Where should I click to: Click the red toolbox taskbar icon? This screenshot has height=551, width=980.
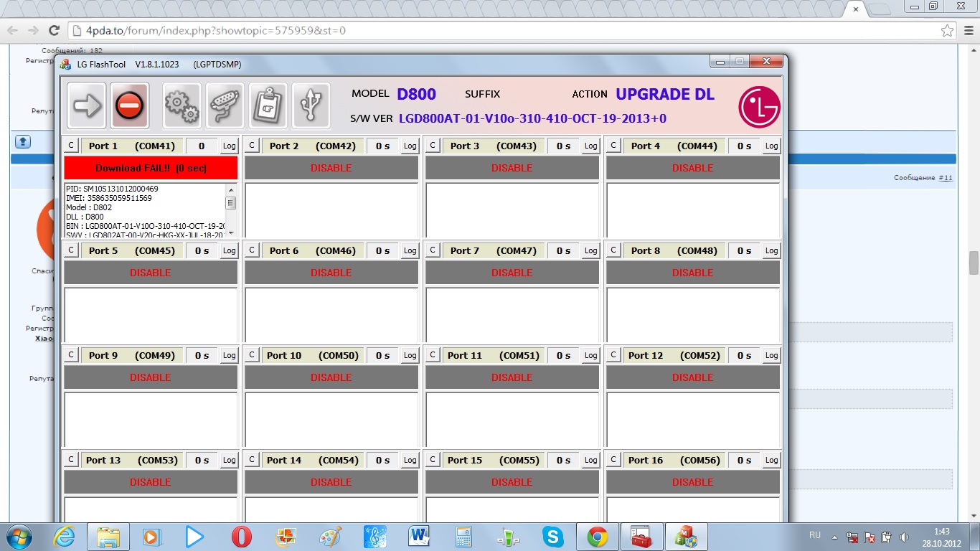point(641,537)
